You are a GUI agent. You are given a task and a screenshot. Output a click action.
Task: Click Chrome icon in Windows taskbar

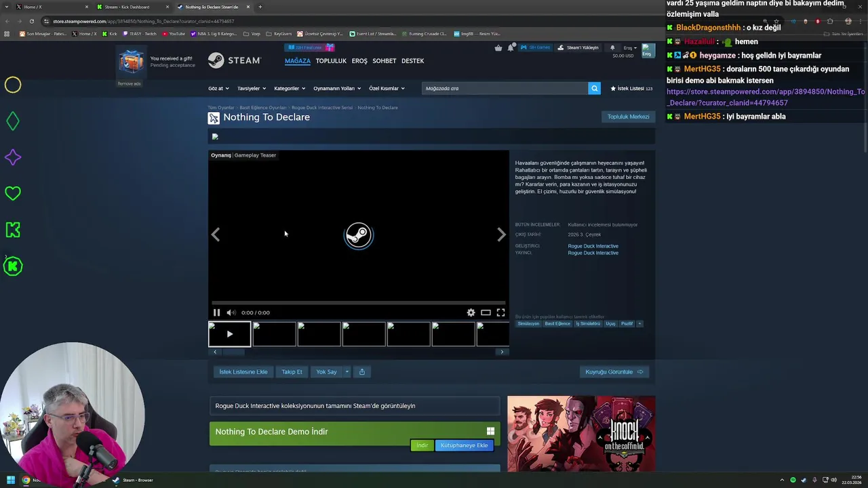click(26, 480)
